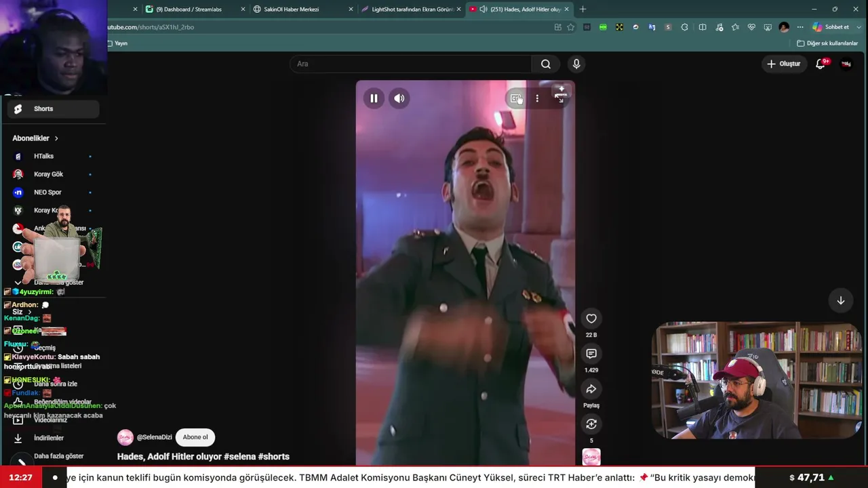Close the LightShot tab
Viewport: 868px width, 488px height.
(x=458, y=9)
